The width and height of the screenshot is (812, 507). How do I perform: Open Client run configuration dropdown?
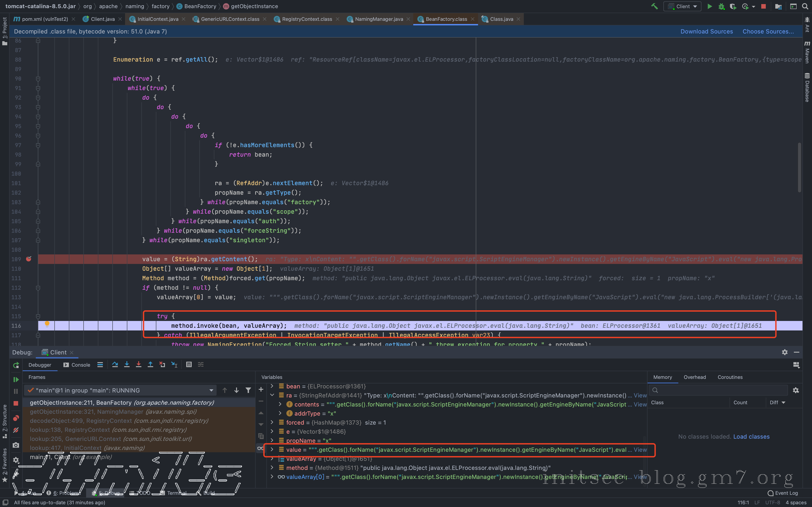click(683, 6)
